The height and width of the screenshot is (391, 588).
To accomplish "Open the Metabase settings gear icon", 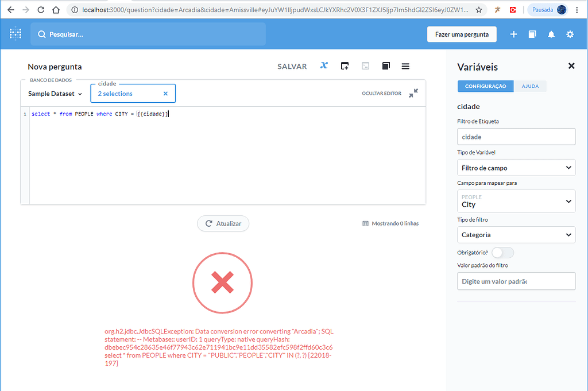I will 570,34.
